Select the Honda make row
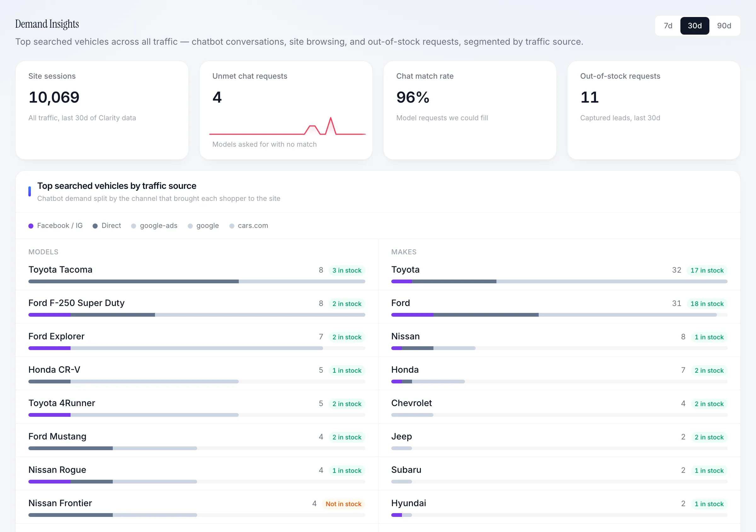Screen dimensions: 756x532 pyautogui.click(x=559, y=374)
